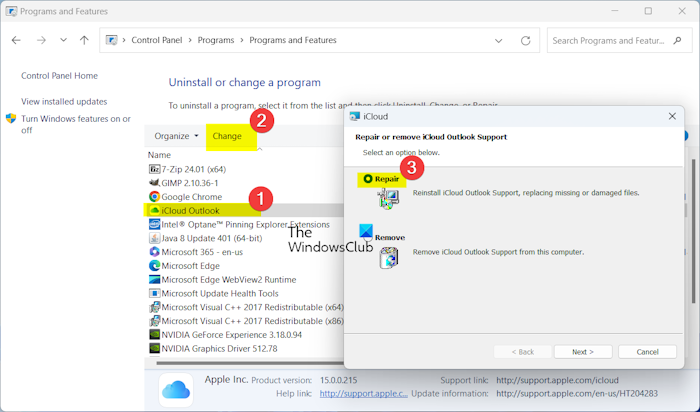Image resolution: width=700 pixels, height=412 pixels.
Task: Click the Windows features shield icon
Action: tap(11, 119)
